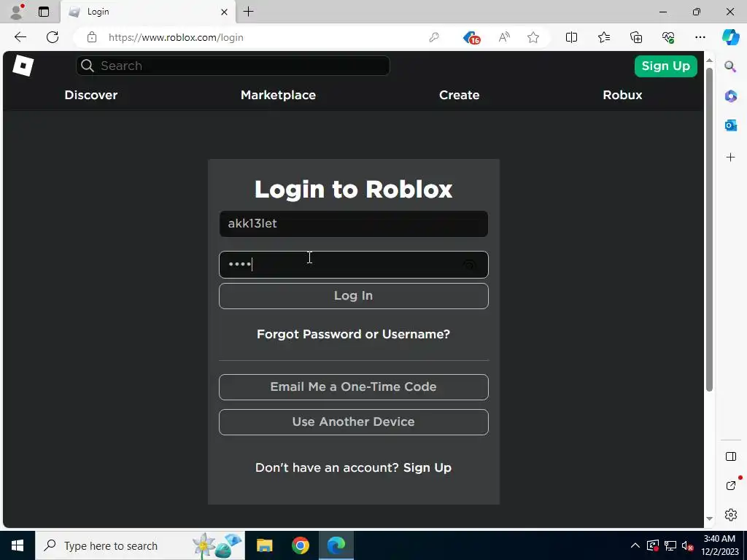Click the bottom Sign Up link

(427, 467)
